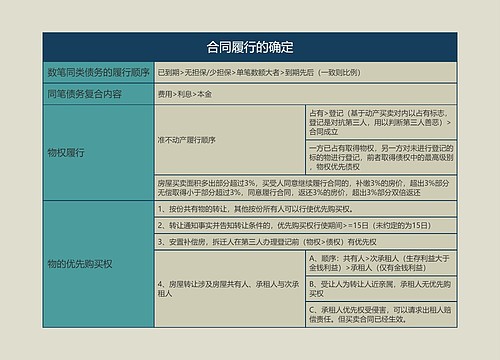Viewport: 500px width, 360px height.
Task: Click the cell starting with 4、房屋转让涉及房屋共有人
Action: 230,289
